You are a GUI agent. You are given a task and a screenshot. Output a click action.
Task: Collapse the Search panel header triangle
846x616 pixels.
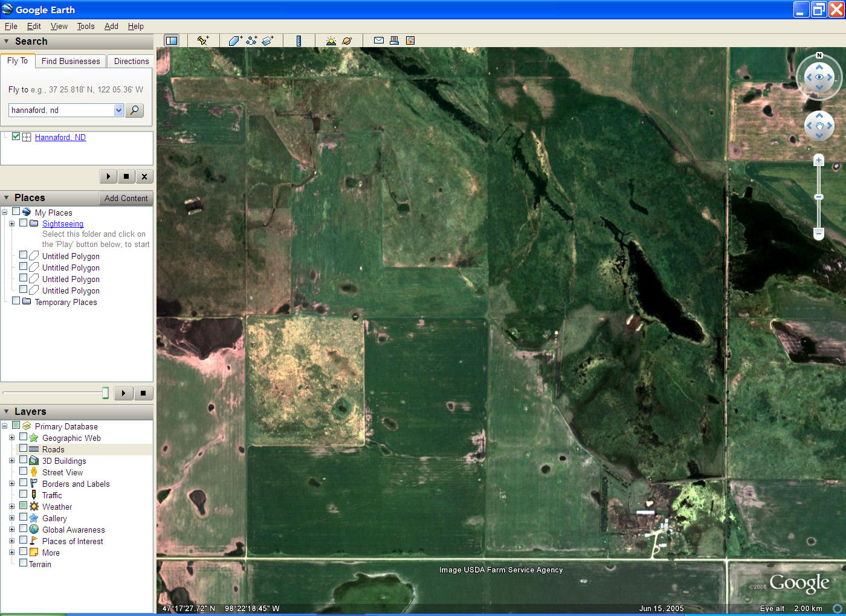[x=7, y=41]
